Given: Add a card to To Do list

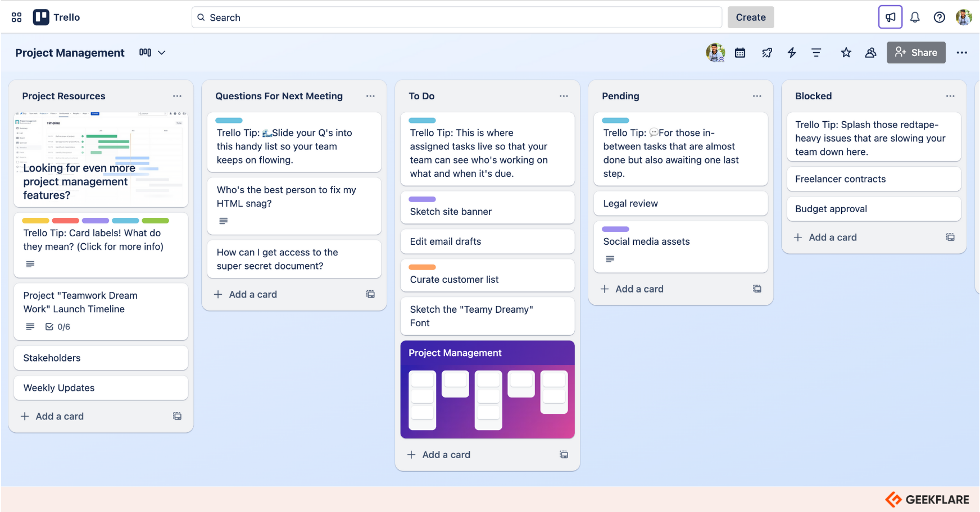Looking at the screenshot, I should [x=439, y=455].
